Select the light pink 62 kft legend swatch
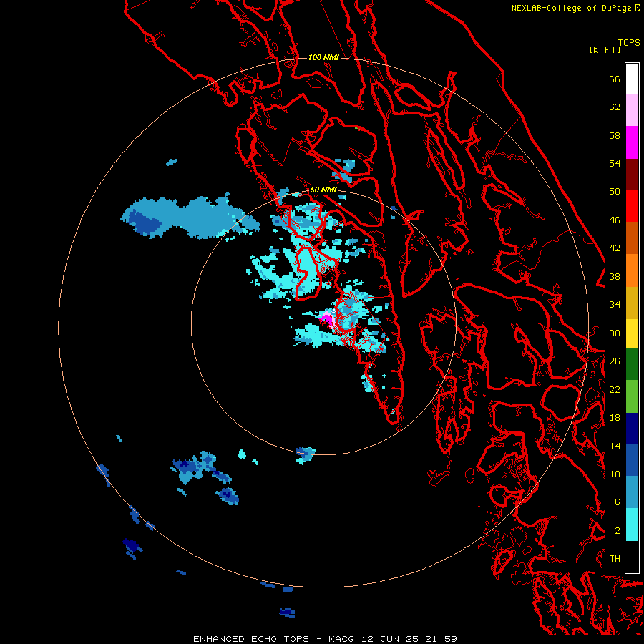This screenshot has width=644, height=644. [632, 110]
